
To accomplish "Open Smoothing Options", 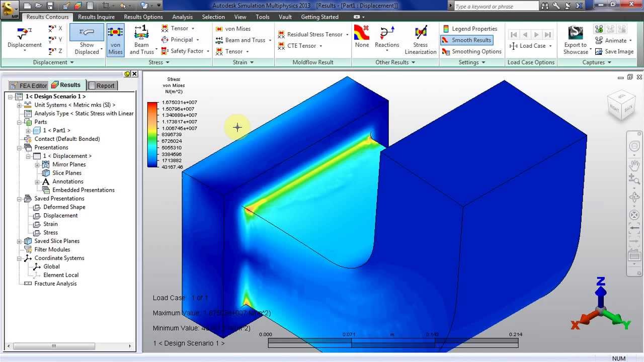I will tap(471, 51).
